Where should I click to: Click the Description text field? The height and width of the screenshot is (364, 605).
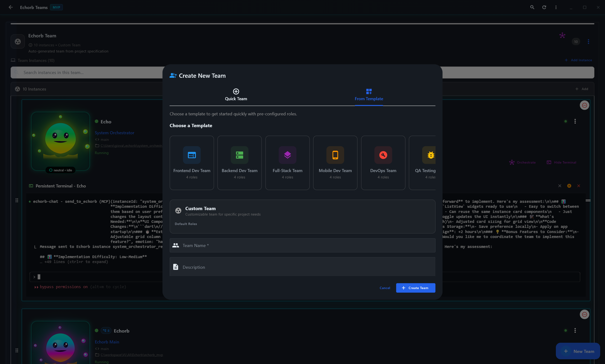(302, 267)
